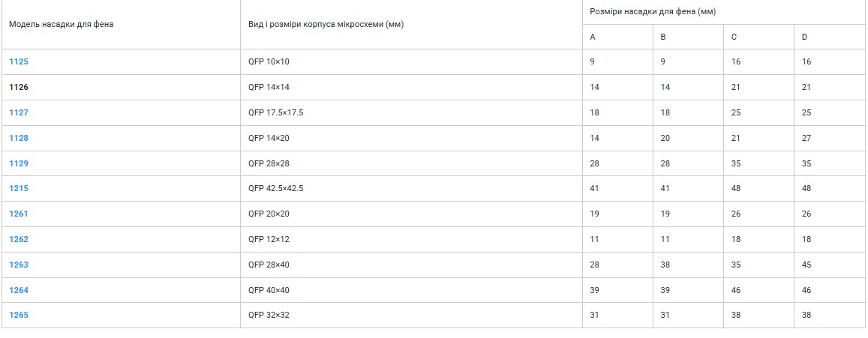
Task: Open the 1262 nozzle model link
Action: click(x=18, y=240)
